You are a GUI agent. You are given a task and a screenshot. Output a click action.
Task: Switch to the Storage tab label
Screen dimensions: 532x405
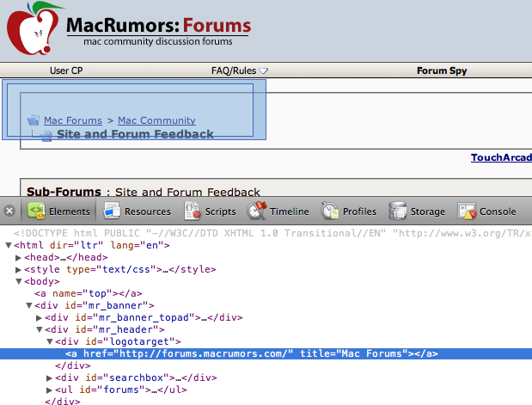(x=428, y=212)
